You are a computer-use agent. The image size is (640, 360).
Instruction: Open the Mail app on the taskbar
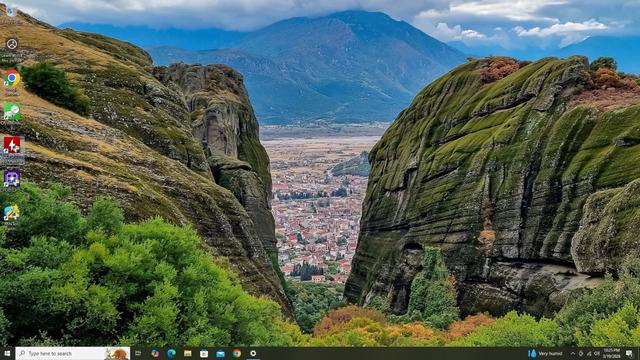coord(220,353)
